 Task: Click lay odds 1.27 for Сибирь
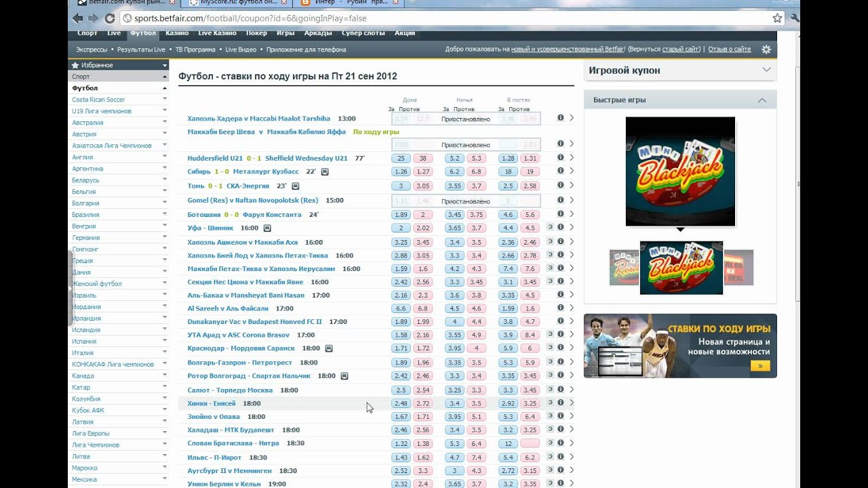pyautogui.click(x=423, y=171)
